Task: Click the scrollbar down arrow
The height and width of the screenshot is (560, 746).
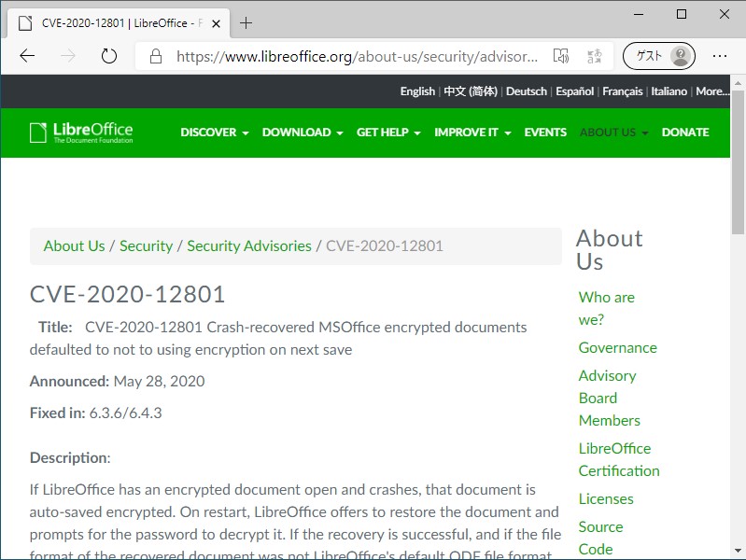Action: click(x=738, y=551)
